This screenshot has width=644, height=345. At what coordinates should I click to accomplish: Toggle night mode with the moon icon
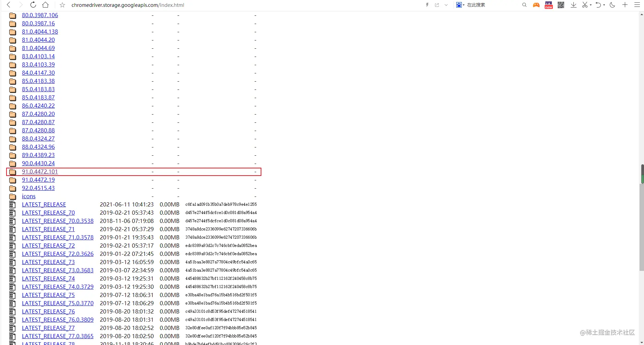coord(612,5)
